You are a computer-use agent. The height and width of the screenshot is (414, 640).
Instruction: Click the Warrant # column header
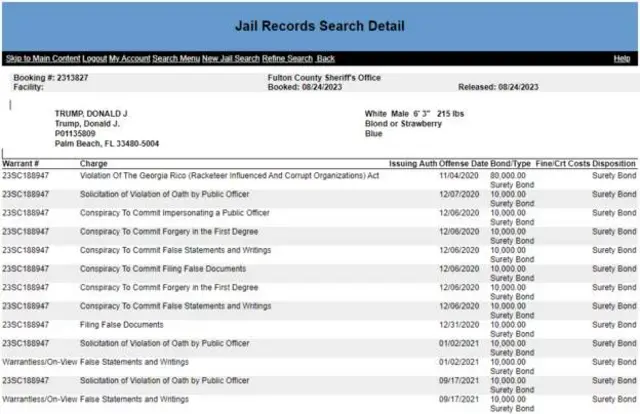[x=21, y=163]
